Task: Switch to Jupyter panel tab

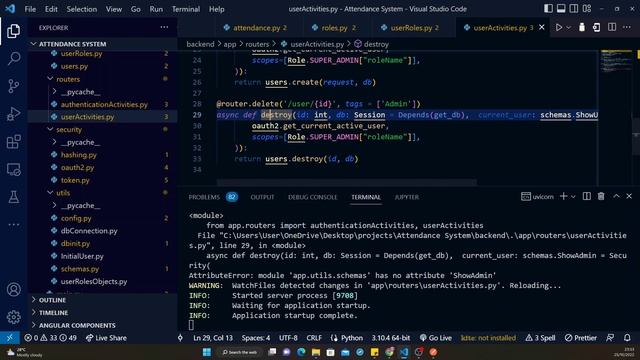Action: (x=407, y=197)
